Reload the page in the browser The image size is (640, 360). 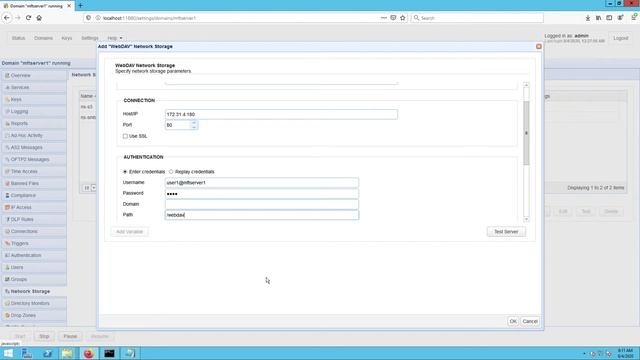28,18
